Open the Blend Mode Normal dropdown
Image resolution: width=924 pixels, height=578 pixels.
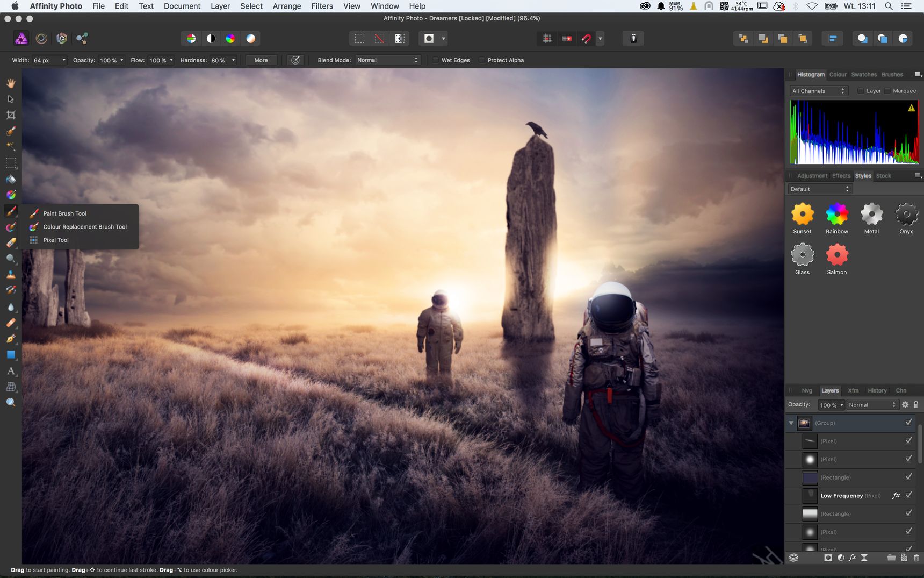387,60
